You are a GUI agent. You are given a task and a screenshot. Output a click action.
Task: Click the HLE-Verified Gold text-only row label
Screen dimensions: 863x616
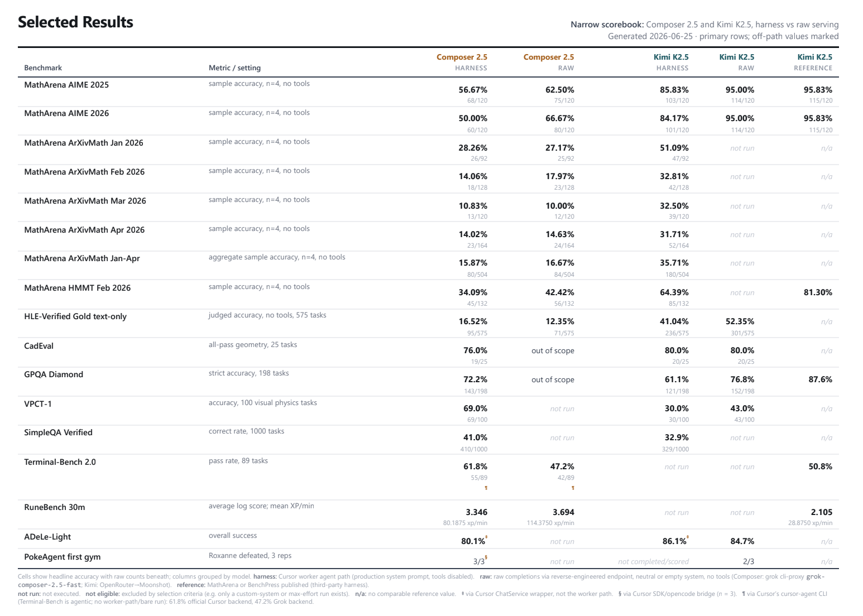(75, 316)
